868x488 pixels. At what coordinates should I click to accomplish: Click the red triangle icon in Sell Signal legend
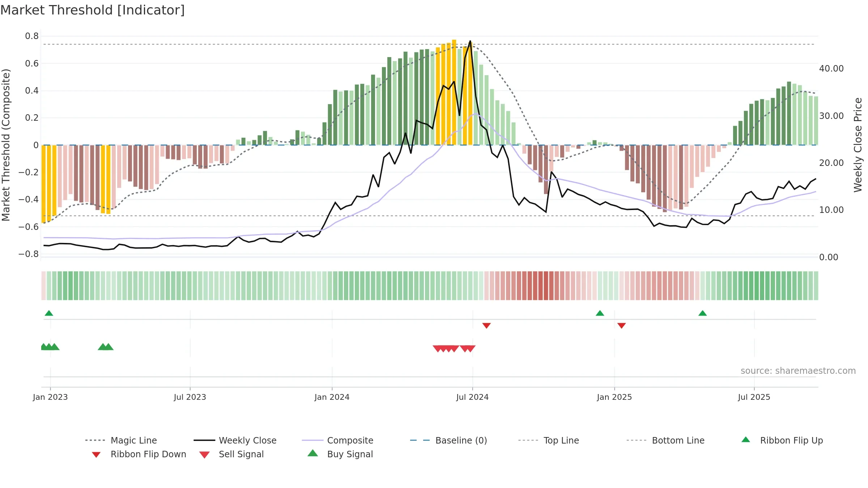[x=204, y=455]
